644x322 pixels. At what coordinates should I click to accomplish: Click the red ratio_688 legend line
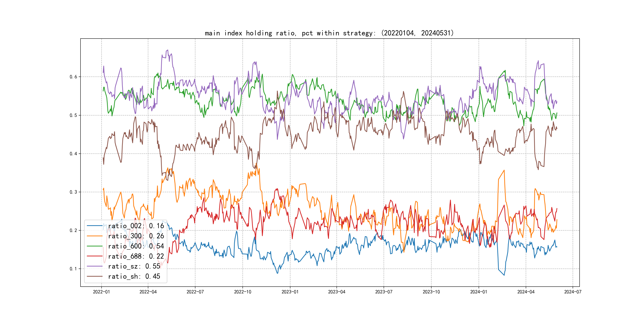[94, 256]
